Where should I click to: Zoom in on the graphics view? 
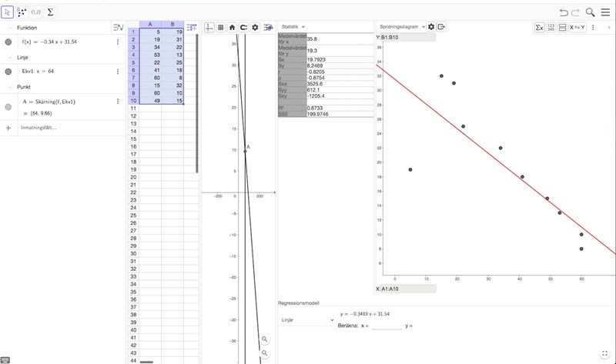coord(265,339)
